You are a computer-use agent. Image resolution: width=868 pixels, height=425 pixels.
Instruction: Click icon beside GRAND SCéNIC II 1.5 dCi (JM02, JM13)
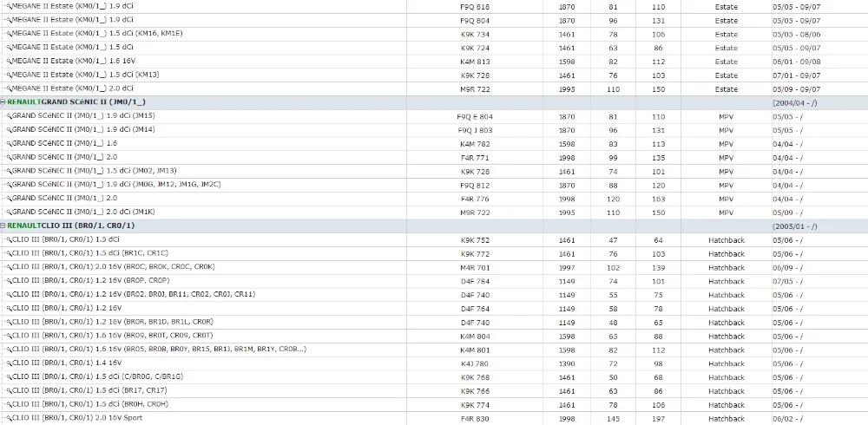[9, 172]
